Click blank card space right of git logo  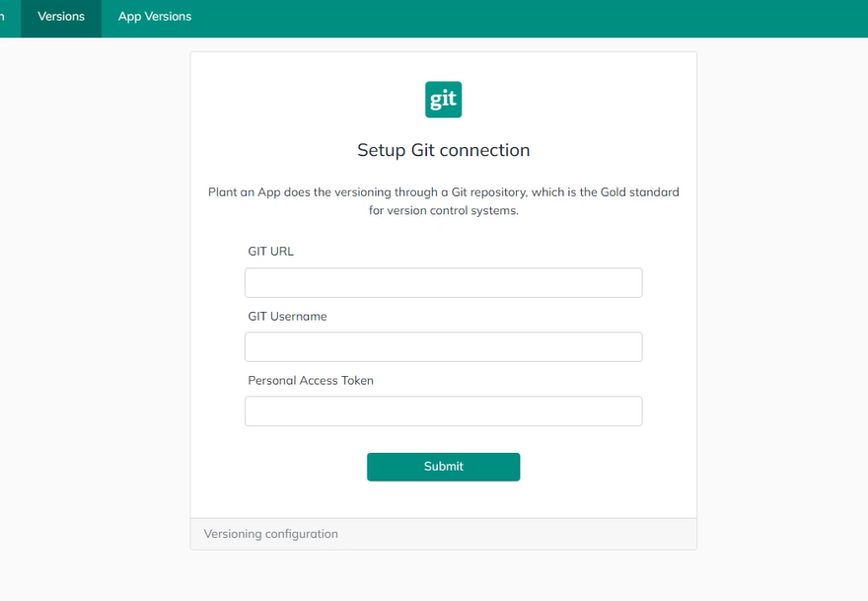point(576,100)
